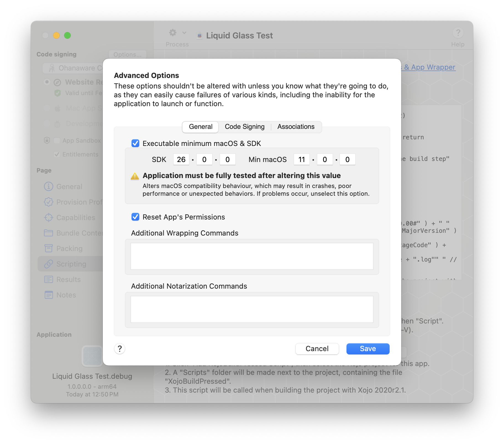
Task: Open the Provision Profile page
Action: (x=70, y=202)
